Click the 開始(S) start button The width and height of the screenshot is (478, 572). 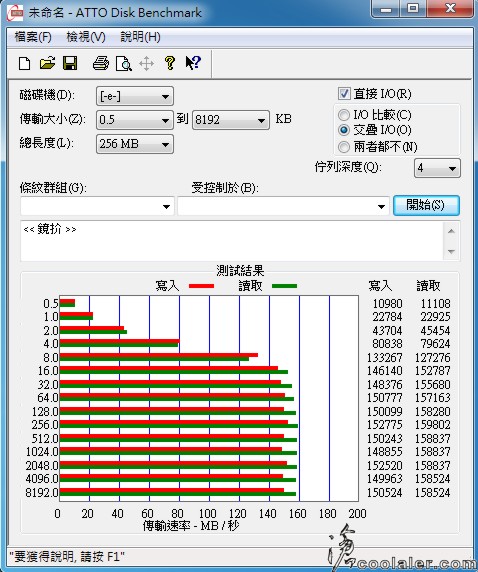(426, 205)
